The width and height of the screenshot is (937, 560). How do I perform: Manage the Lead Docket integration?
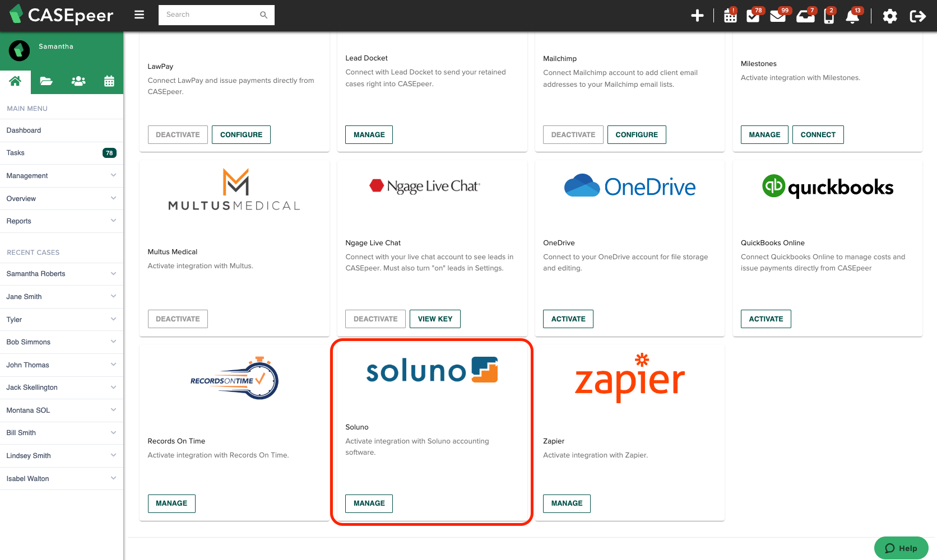coord(369,135)
